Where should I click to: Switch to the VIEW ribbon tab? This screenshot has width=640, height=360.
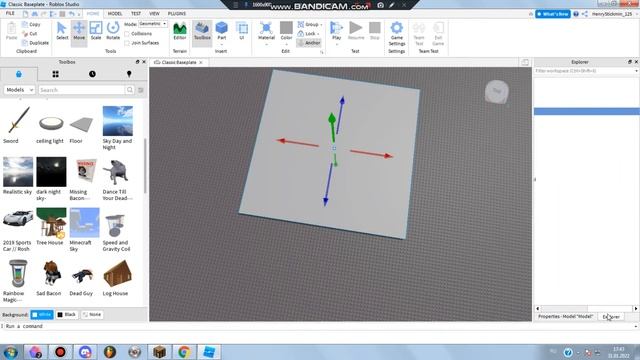click(x=154, y=13)
